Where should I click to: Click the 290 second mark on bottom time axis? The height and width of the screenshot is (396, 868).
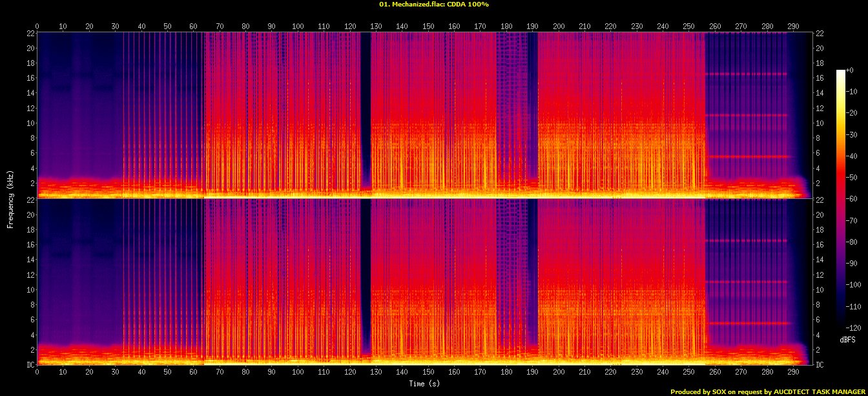pos(793,373)
